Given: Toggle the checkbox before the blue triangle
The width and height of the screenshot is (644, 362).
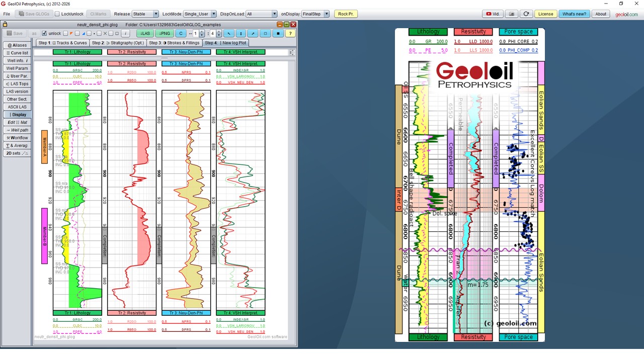Looking at the screenshot, I should (x=77, y=34).
